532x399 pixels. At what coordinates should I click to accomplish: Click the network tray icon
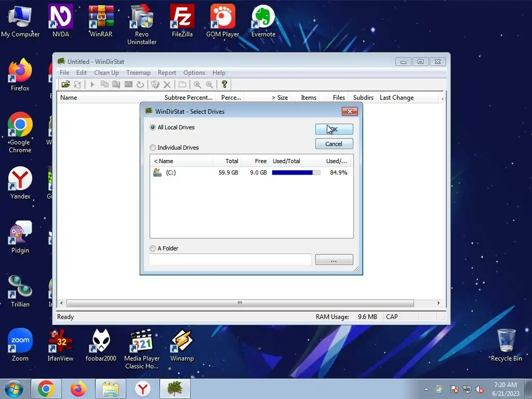[x=467, y=390]
